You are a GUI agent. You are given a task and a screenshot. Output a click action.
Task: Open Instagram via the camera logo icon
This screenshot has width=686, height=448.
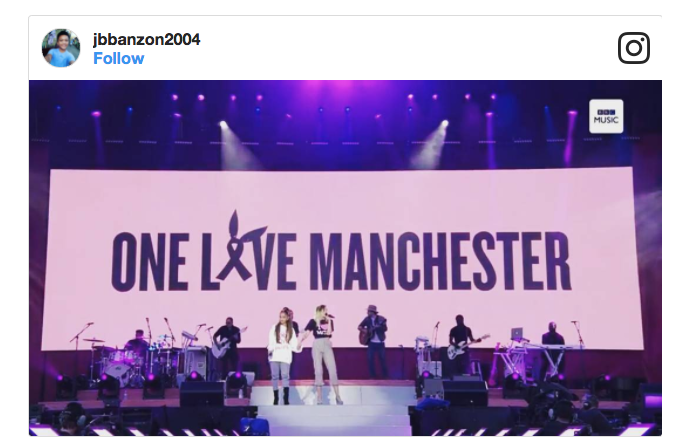point(634,48)
